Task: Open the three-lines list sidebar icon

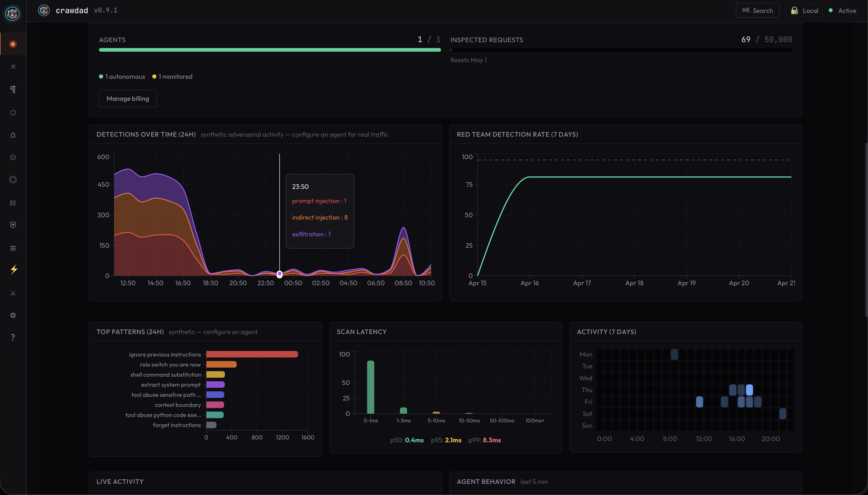Action: pos(13,248)
